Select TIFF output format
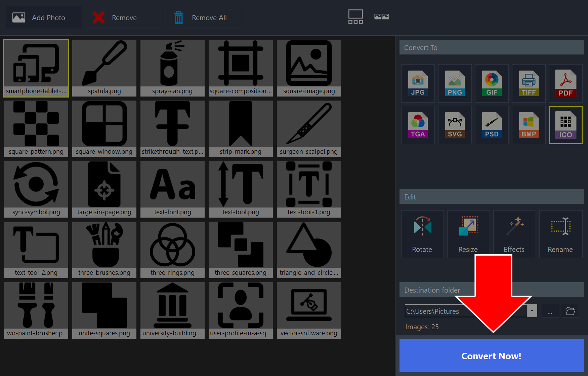 pyautogui.click(x=529, y=83)
